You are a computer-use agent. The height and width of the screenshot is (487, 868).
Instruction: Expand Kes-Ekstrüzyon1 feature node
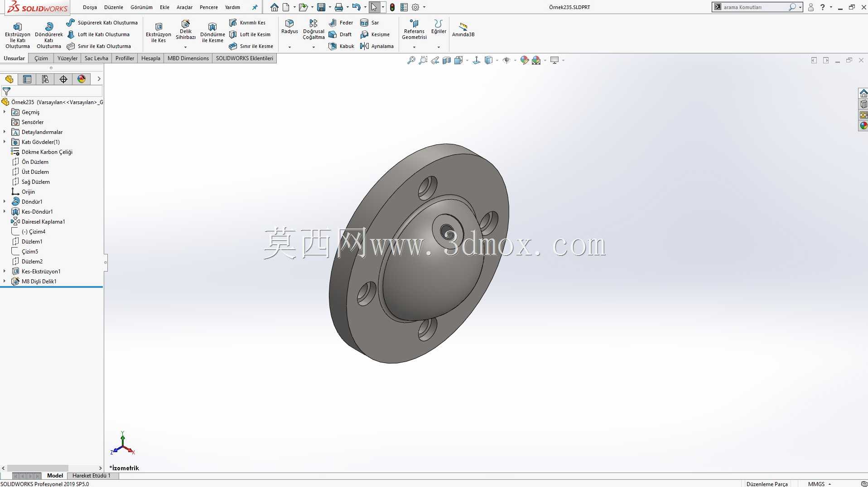(5, 271)
